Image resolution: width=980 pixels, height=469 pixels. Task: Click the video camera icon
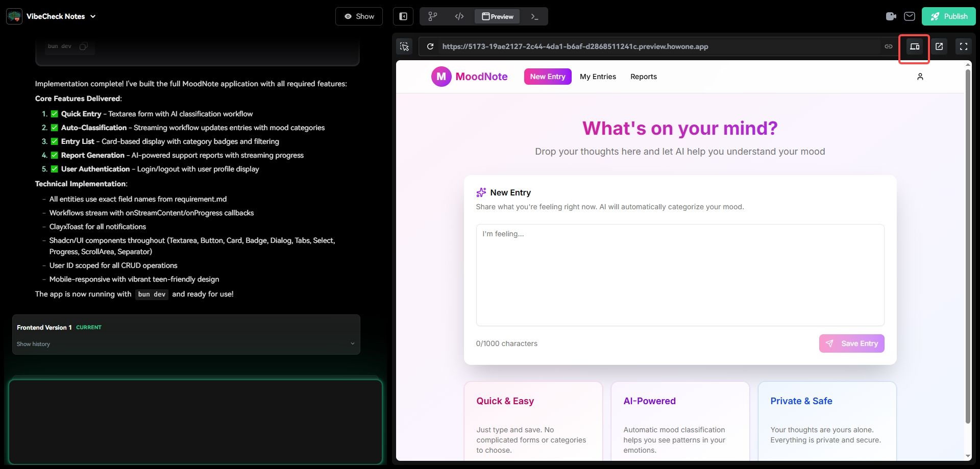(891, 16)
